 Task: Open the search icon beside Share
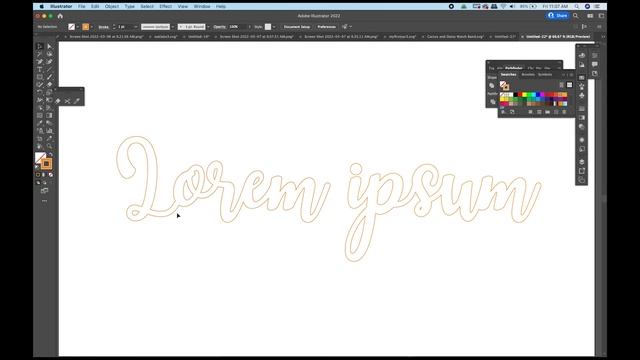click(x=576, y=16)
